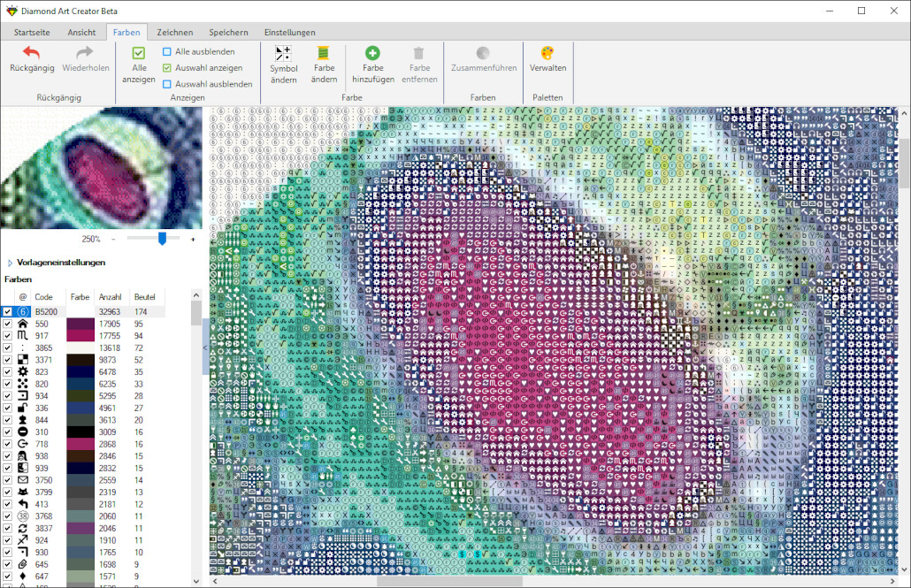Click the zoom slider handle at 250%
The height and width of the screenshot is (588, 911).
(x=162, y=239)
